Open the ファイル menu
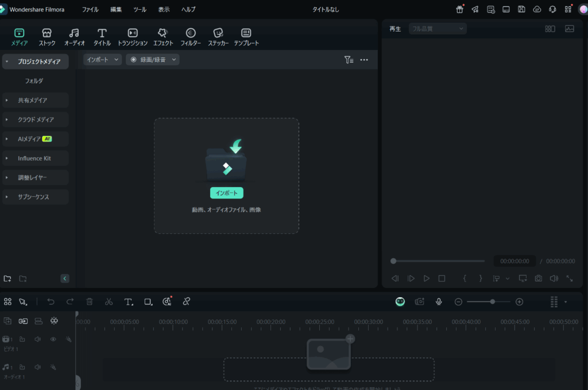 pyautogui.click(x=90, y=9)
